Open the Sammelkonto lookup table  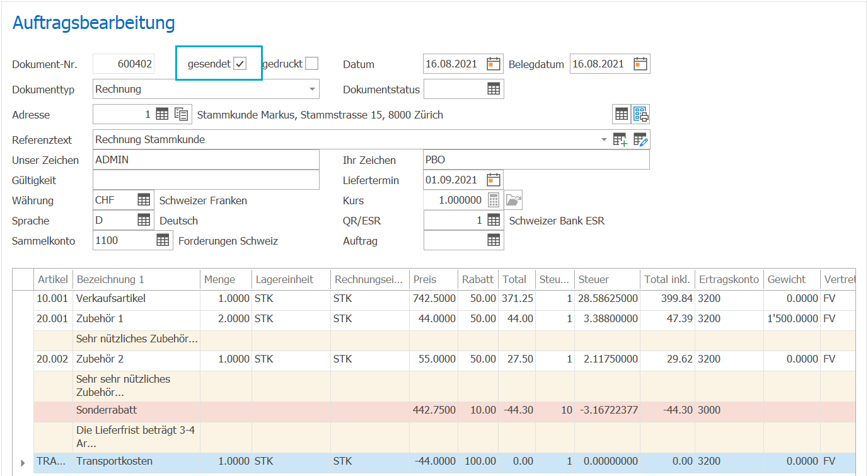tap(163, 240)
